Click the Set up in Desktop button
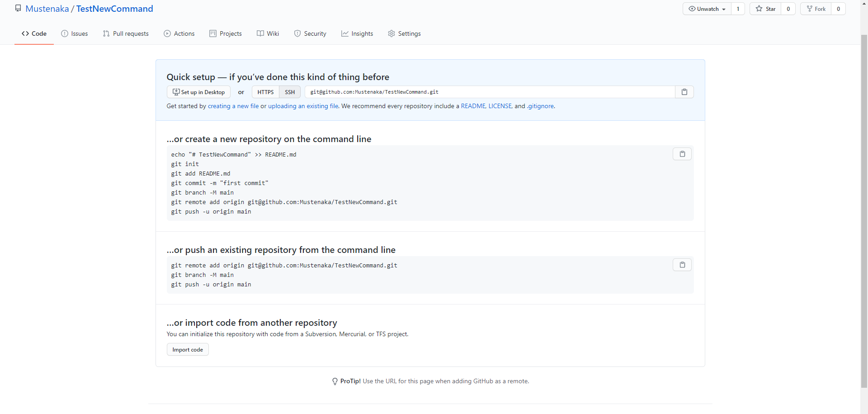Screen dimensions: 868x414 (198, 92)
